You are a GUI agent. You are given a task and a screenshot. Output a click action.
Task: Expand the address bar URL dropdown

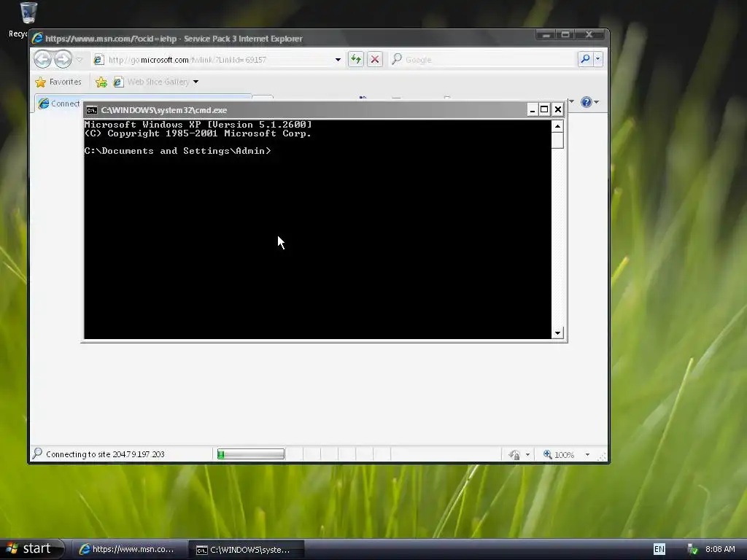[338, 60]
